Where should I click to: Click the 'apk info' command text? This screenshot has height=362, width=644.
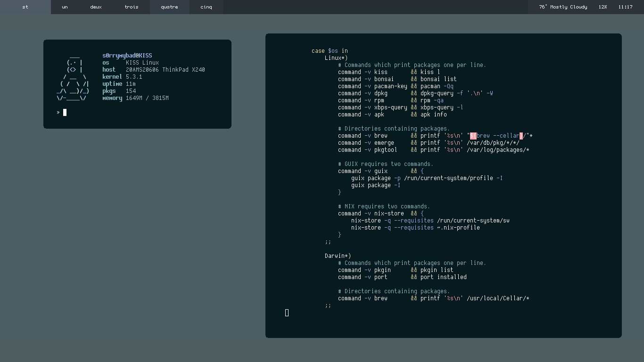pos(434,115)
